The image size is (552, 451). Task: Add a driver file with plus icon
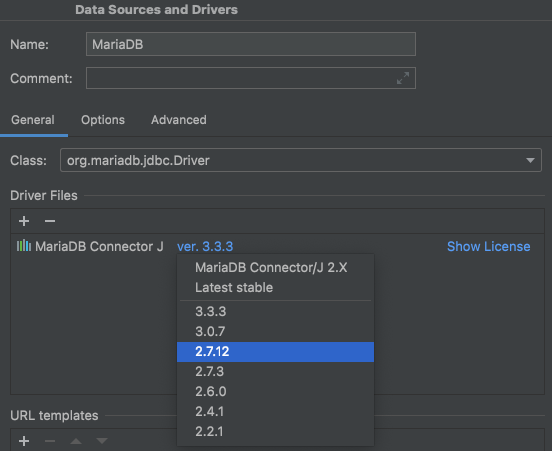[24, 221]
